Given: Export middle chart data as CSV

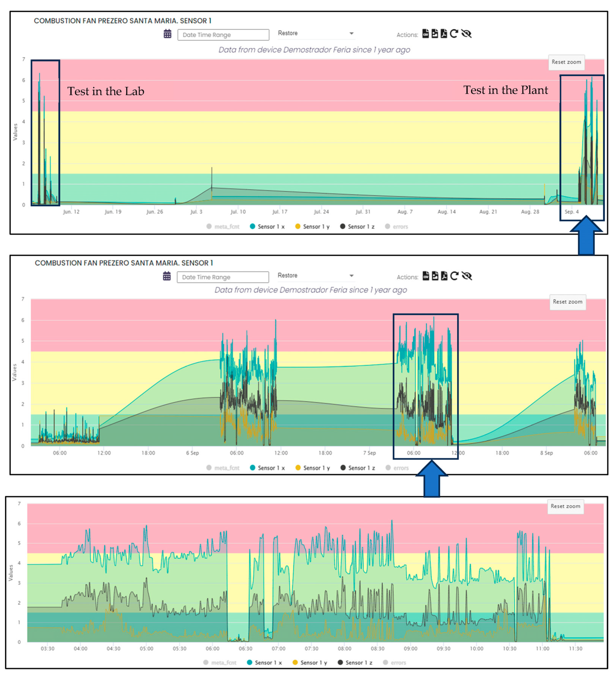Looking at the screenshot, I should click(426, 276).
